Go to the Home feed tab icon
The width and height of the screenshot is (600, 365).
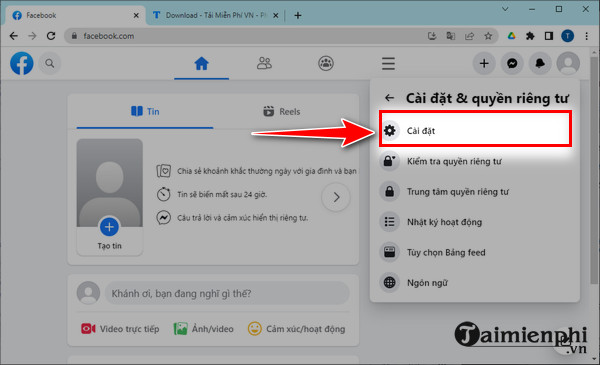pyautogui.click(x=202, y=64)
